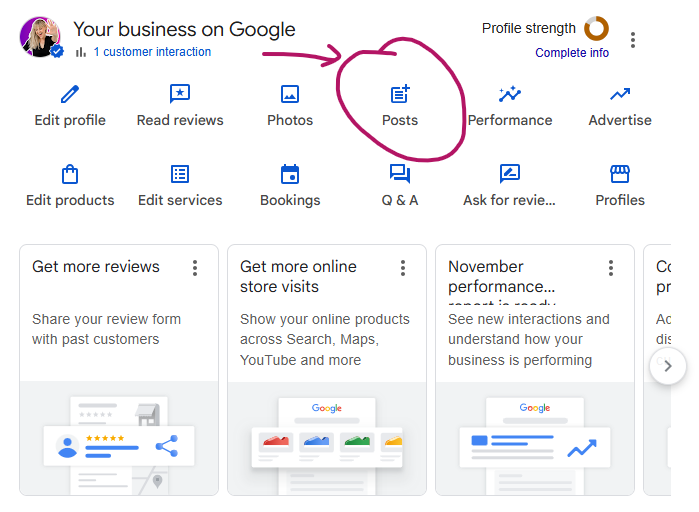The height and width of the screenshot is (512, 699).
Task: Click the Ask for reviews label
Action: [510, 201]
